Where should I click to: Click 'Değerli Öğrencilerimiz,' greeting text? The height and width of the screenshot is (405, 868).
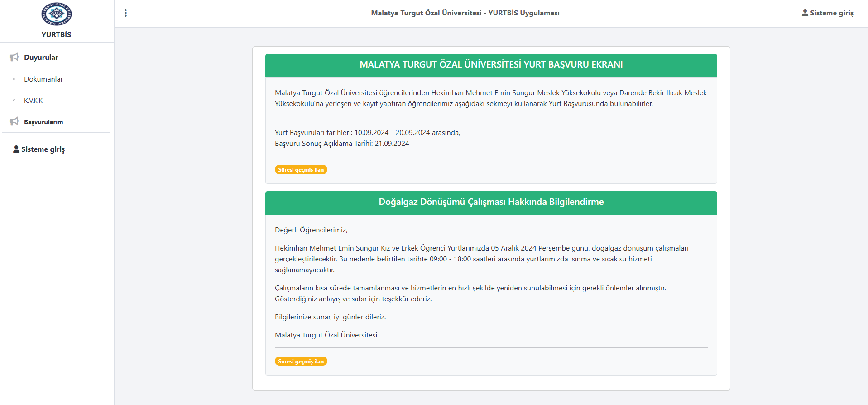click(311, 230)
